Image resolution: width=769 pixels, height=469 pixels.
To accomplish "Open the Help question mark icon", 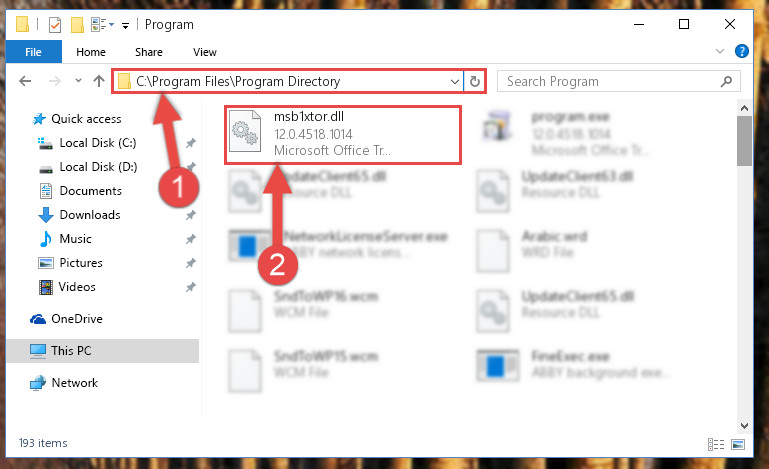I will tap(742, 51).
